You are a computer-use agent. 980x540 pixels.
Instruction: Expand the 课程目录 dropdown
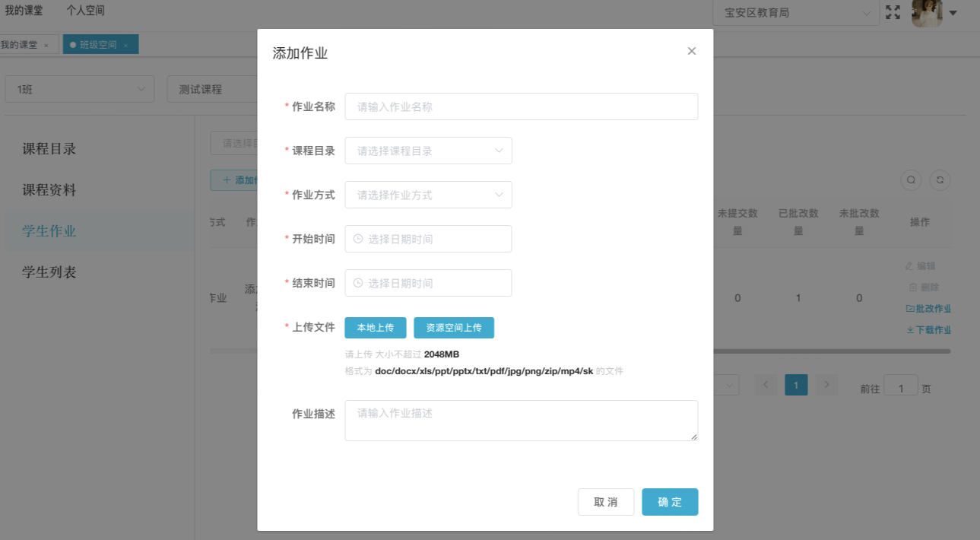click(x=428, y=151)
